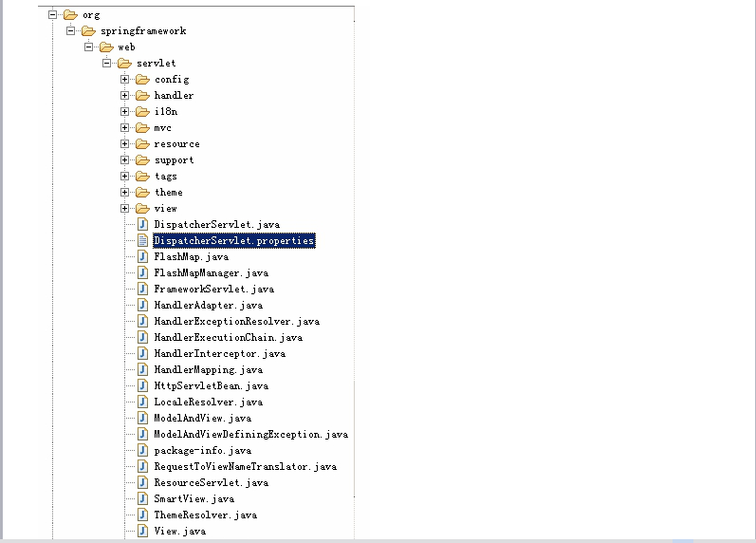Image resolution: width=756 pixels, height=543 pixels.
Task: Click the mvc folder icon
Action: (142, 128)
